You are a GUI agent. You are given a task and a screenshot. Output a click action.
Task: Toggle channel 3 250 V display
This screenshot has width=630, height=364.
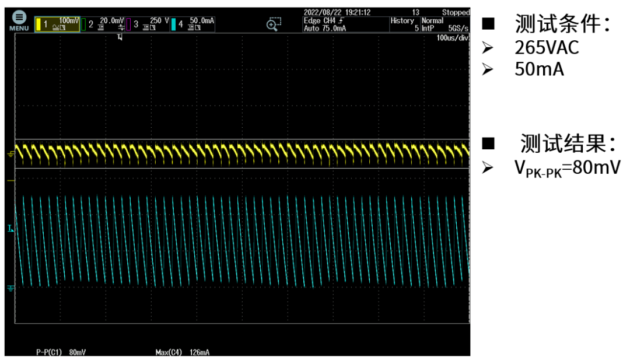tap(148, 24)
